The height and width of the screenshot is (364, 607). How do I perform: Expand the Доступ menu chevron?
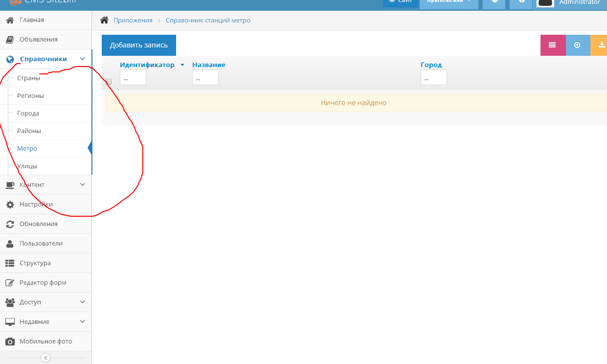coord(83,302)
